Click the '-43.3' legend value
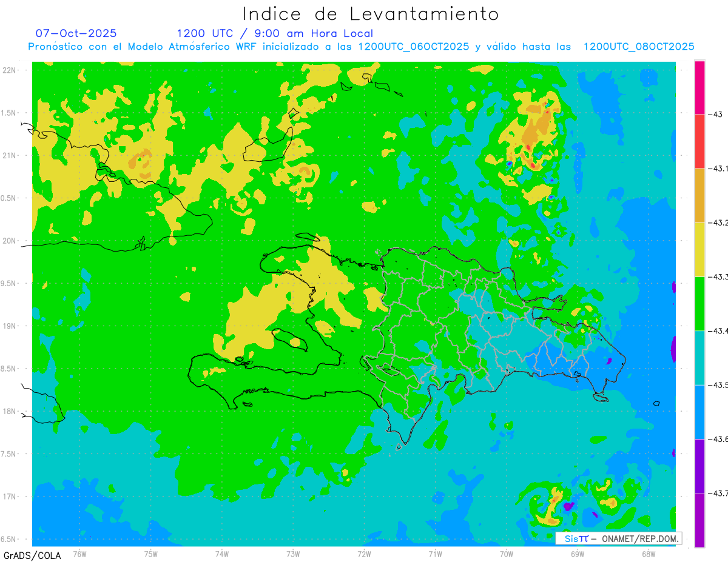This screenshot has width=728, height=562. click(718, 276)
